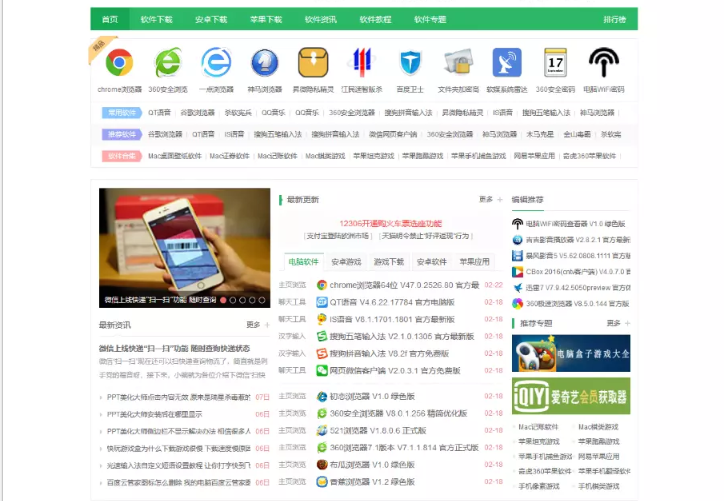Image resolution: width=726 pixels, height=501 pixels.
Task: Click the calendar 17 icon
Action: pos(555,63)
